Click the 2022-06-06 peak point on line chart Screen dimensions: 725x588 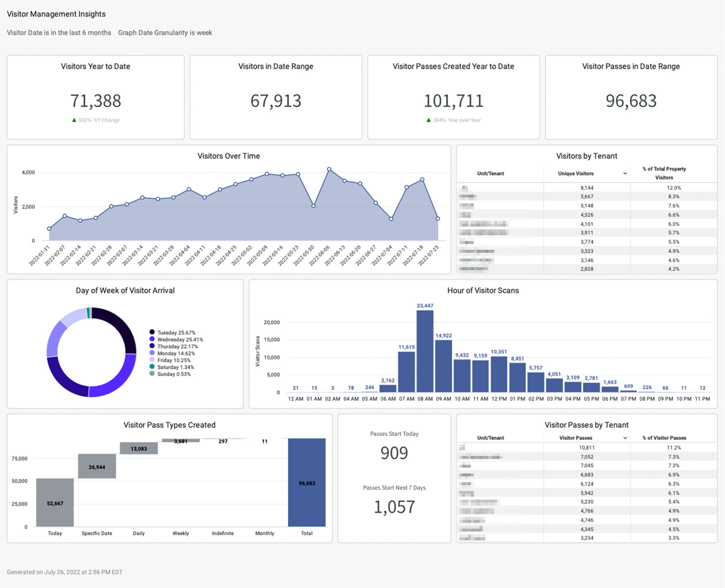click(329, 169)
